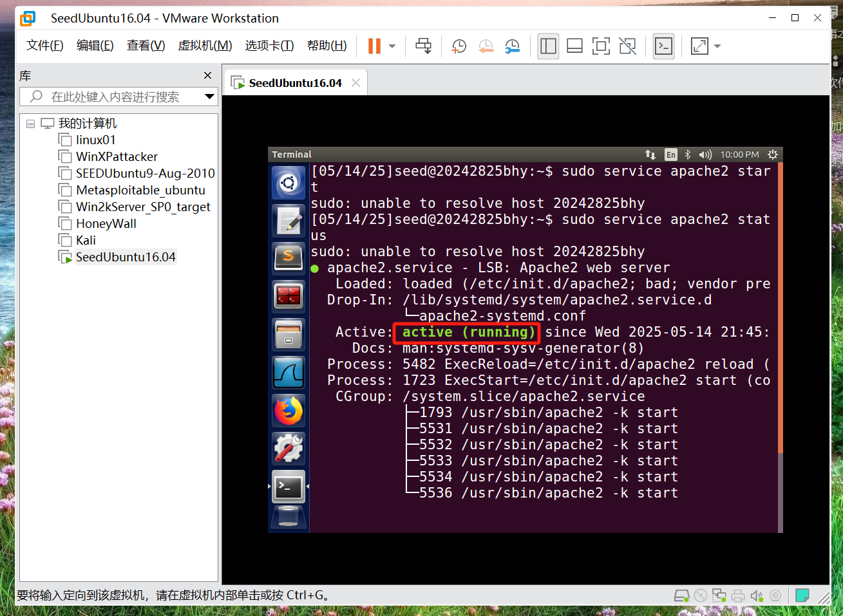Viewport: 843px width, 616px height.
Task: Toggle the console view toolbar button
Action: (663, 46)
